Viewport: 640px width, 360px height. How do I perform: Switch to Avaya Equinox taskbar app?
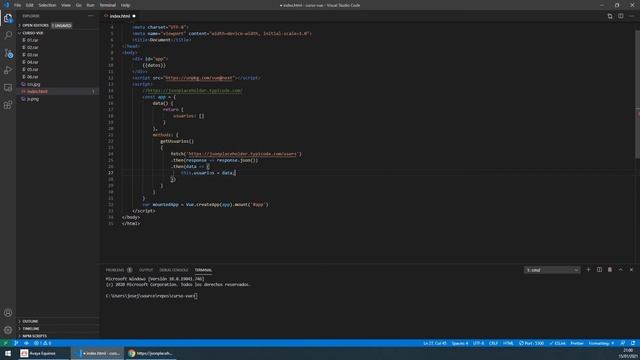pos(44,353)
